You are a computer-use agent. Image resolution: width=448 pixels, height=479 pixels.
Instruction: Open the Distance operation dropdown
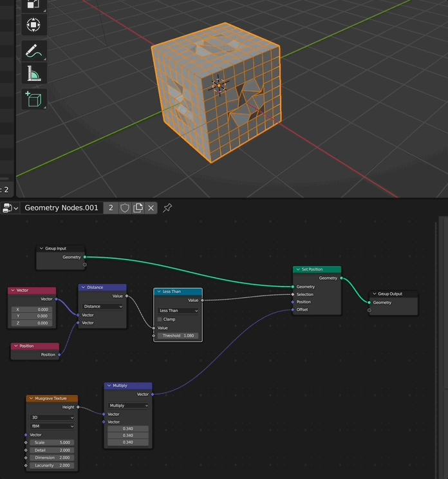point(102,306)
